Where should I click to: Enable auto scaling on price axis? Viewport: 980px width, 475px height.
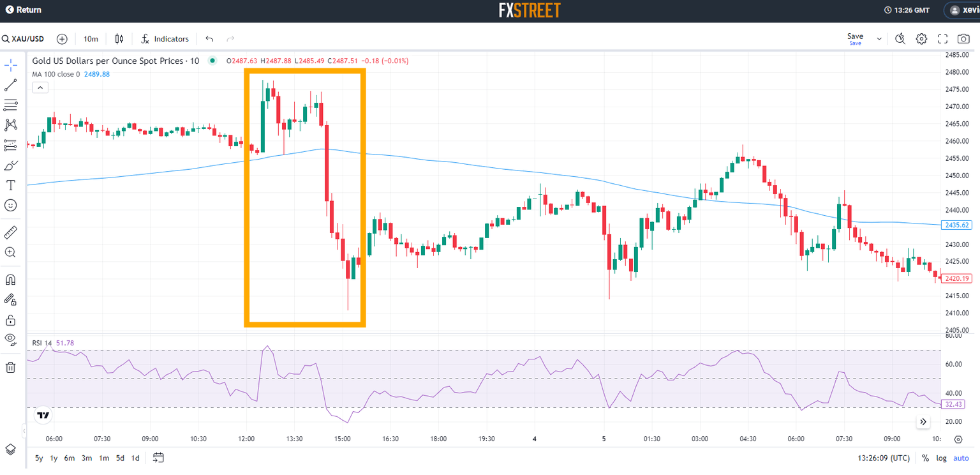pos(961,458)
